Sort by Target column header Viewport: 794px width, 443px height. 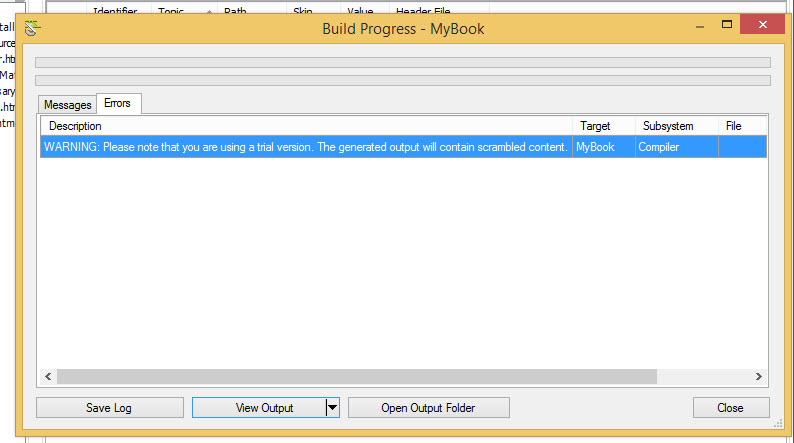pyautogui.click(x=604, y=126)
